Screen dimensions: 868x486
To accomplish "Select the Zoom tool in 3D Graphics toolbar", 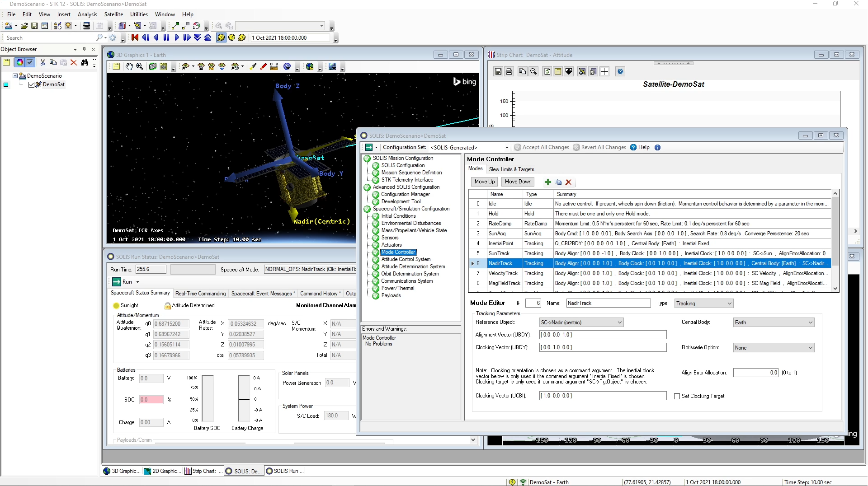I will click(x=140, y=66).
